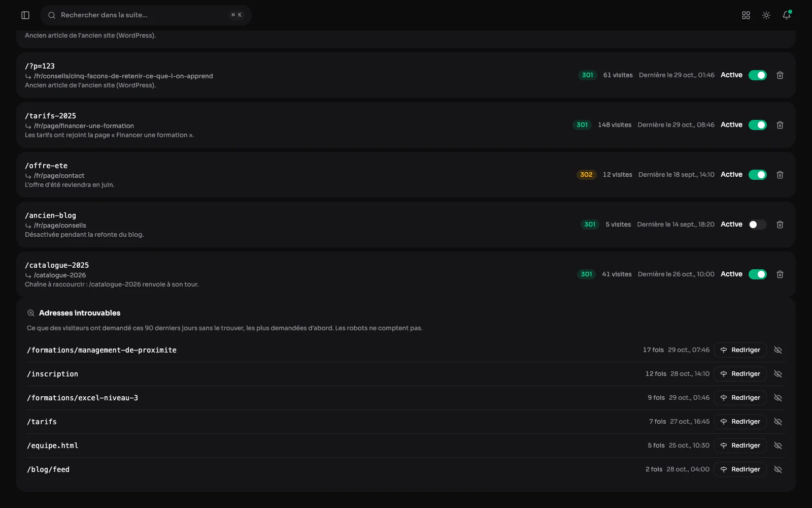812x508 pixels.
Task: Turn off the /offre-ete redirect
Action: tap(758, 175)
